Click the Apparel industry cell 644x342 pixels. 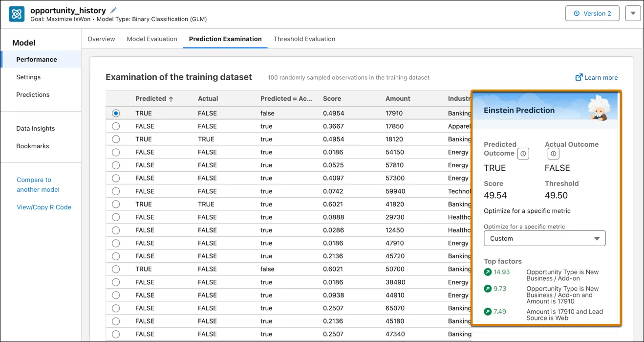pos(460,126)
